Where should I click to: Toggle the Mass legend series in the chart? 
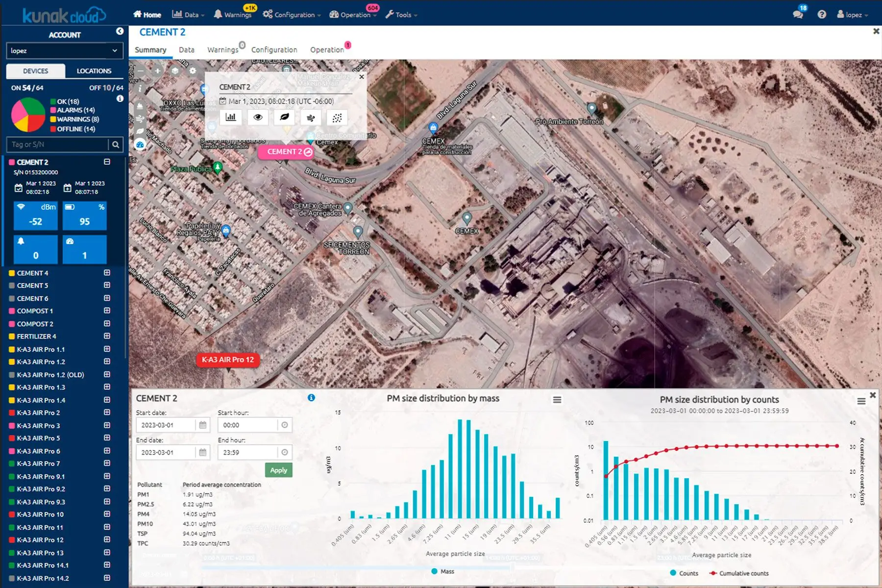pyautogui.click(x=443, y=571)
